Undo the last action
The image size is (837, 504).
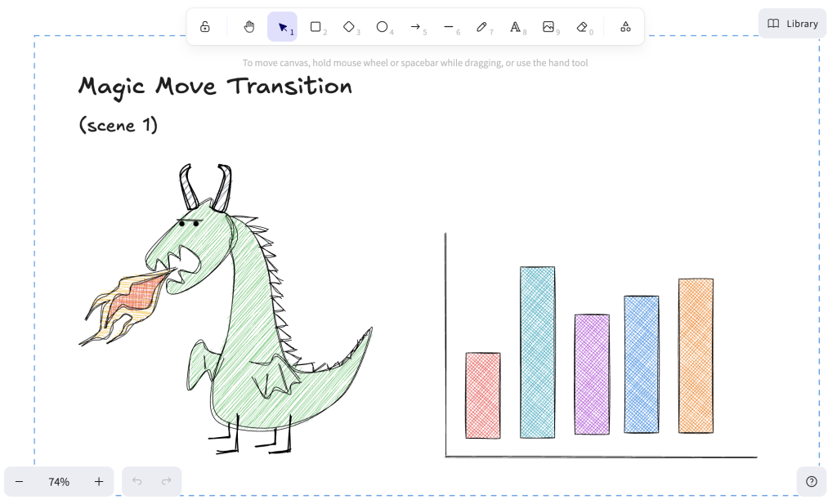click(x=137, y=481)
